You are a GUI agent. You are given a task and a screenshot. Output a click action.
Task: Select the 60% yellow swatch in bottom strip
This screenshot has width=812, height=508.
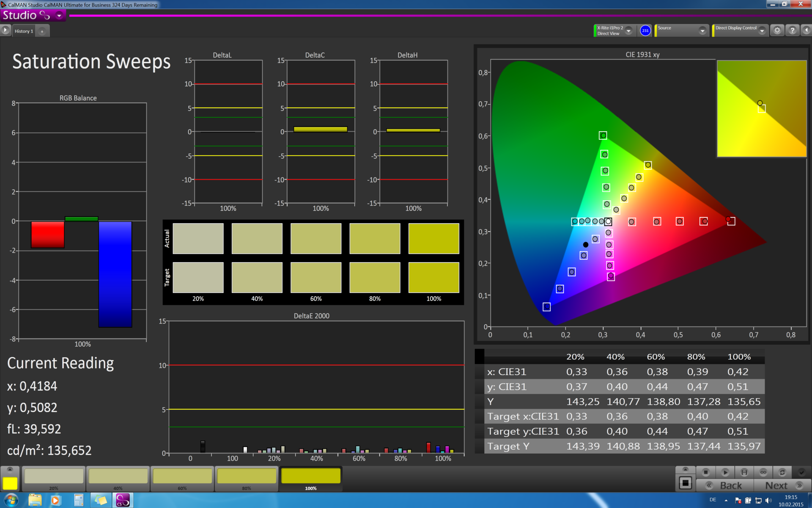[182, 477]
